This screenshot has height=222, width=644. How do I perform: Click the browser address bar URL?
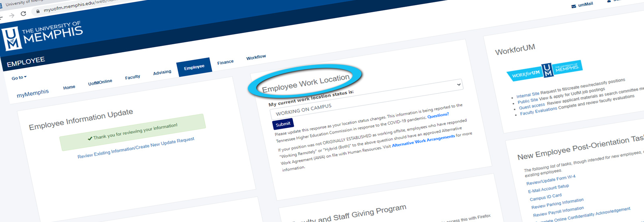pos(80,6)
